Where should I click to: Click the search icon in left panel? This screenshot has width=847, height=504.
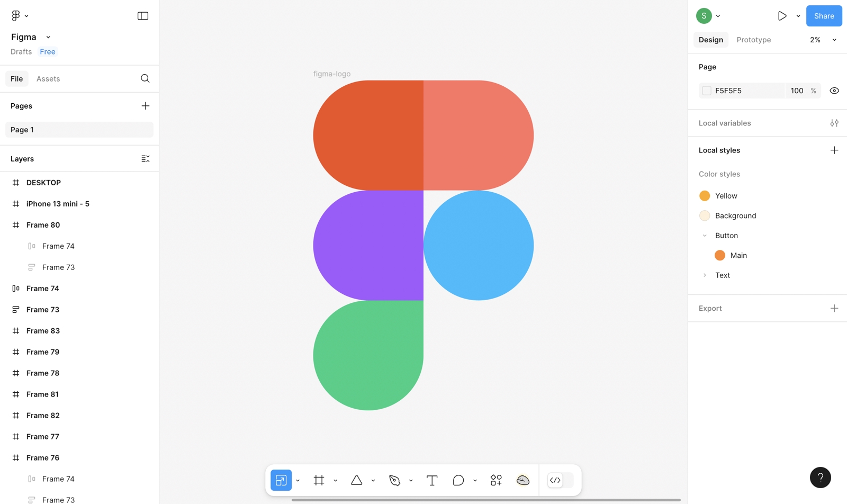[145, 79]
